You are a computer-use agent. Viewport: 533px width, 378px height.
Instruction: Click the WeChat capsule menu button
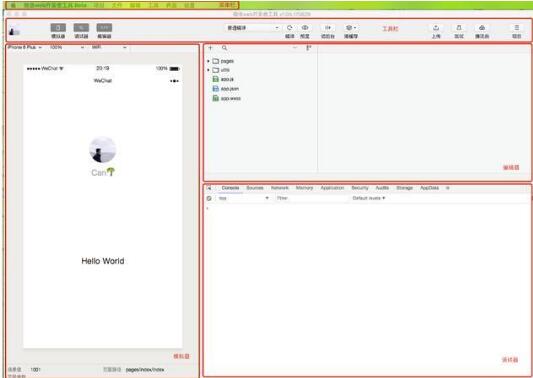tap(174, 81)
